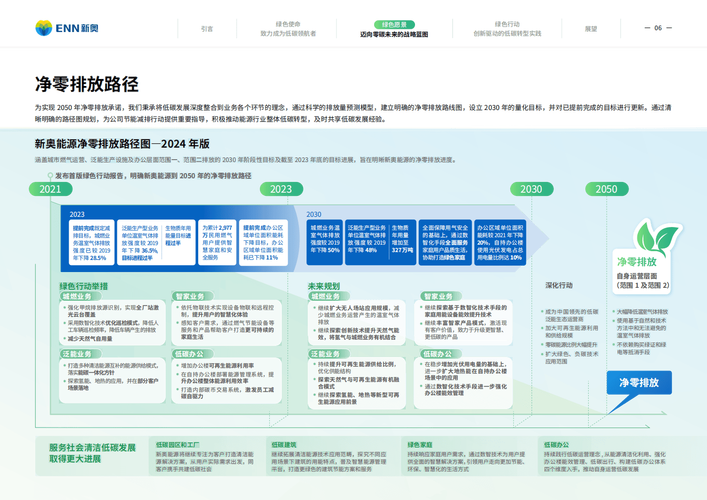The width and height of the screenshot is (707, 500).
Task: Click the blue 净零排放 callout bubble
Action: tap(639, 383)
